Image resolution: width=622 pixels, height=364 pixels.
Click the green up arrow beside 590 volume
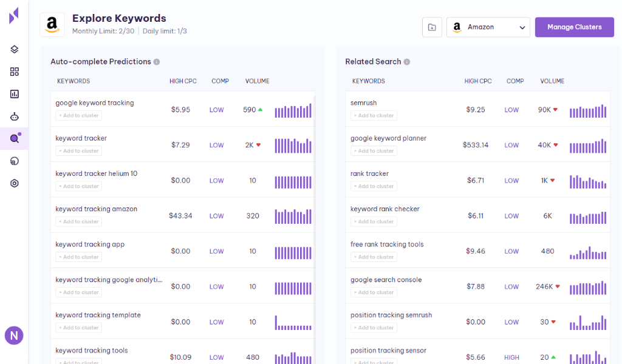tap(260, 110)
